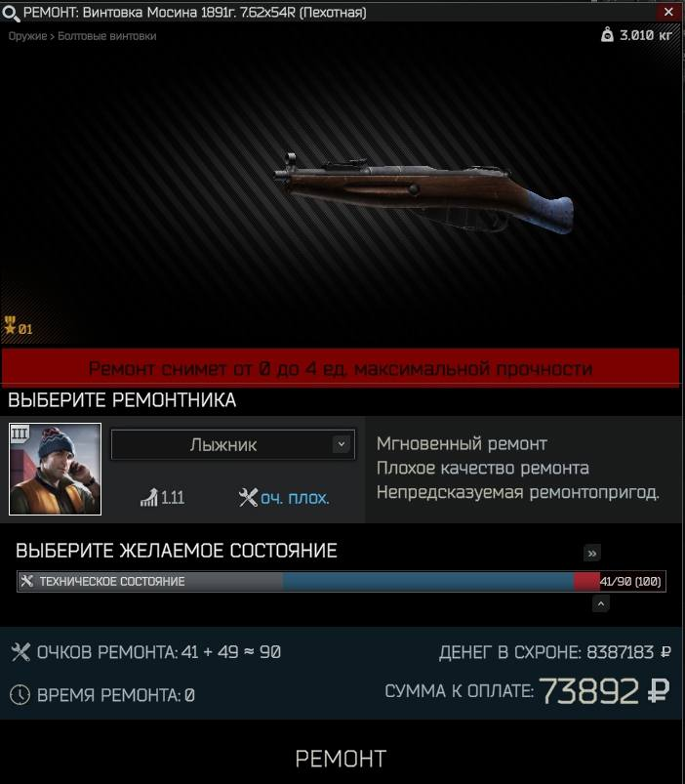Click the repair time clock icon
Screen dimensions: 685x784
tap(20, 694)
